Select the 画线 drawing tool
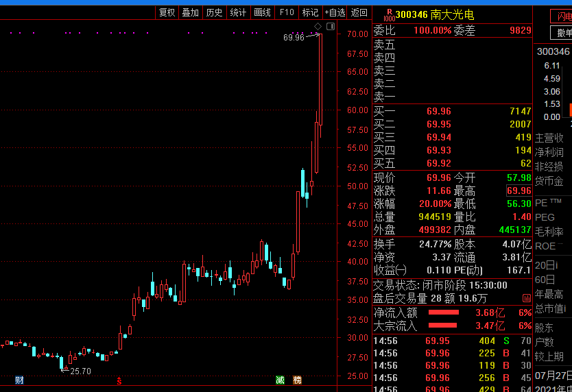The height and width of the screenshot is (392, 572). point(262,12)
